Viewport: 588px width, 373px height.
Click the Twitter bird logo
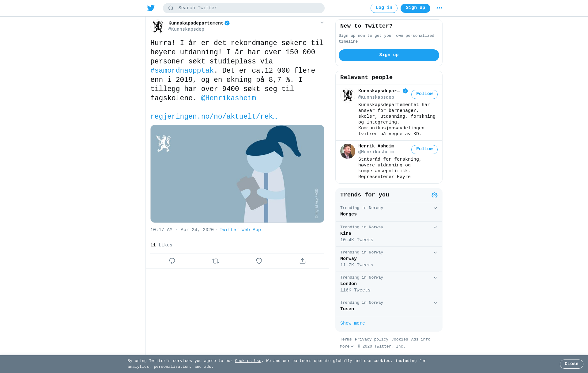(151, 8)
